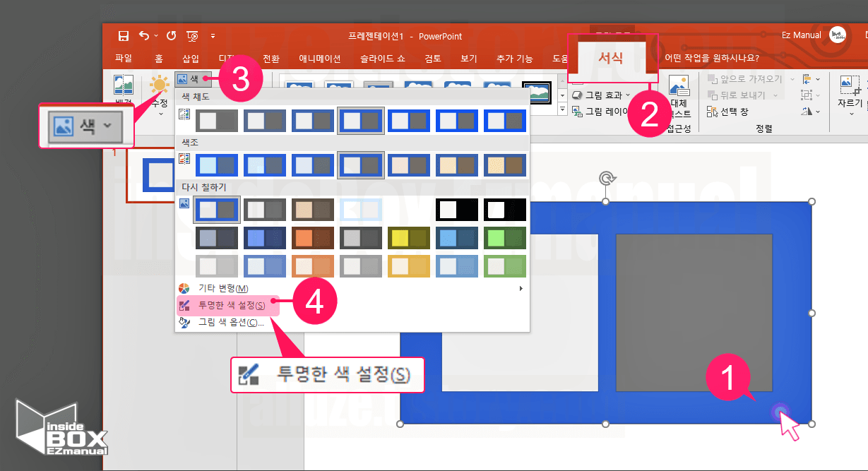The width and height of the screenshot is (868, 471).
Task: Open the 수정 corrections sun icon
Action: [x=160, y=86]
